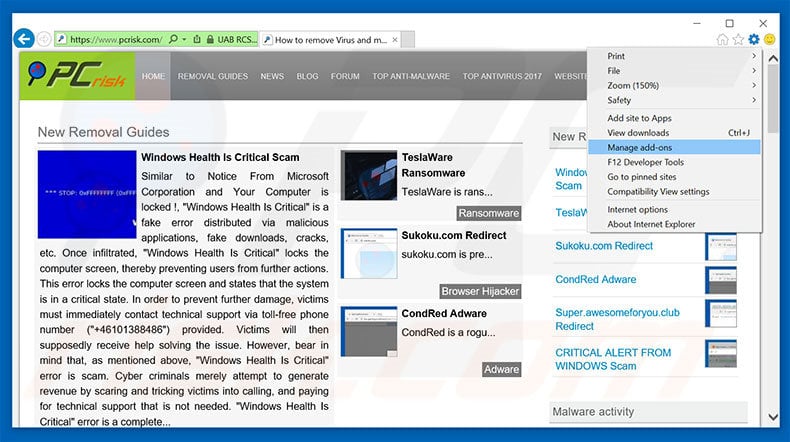Open HOME in site navigation
The height and width of the screenshot is (442, 790).
click(x=153, y=76)
